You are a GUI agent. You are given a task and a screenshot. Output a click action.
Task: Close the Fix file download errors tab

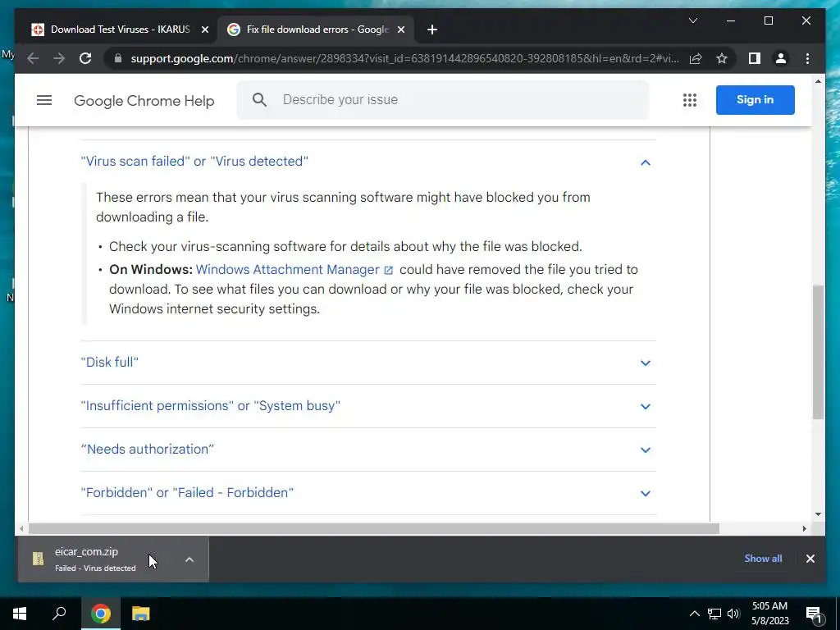[400, 30]
